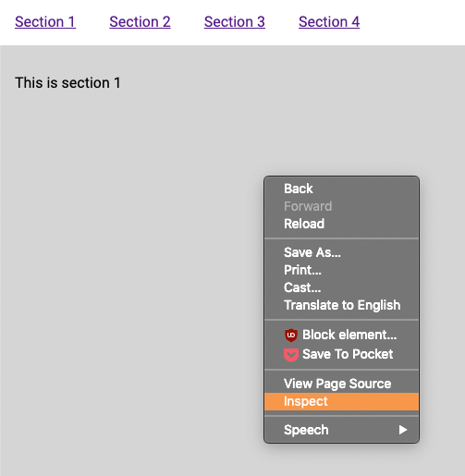Go to the Section 4 link
465x476 pixels.
(329, 22)
